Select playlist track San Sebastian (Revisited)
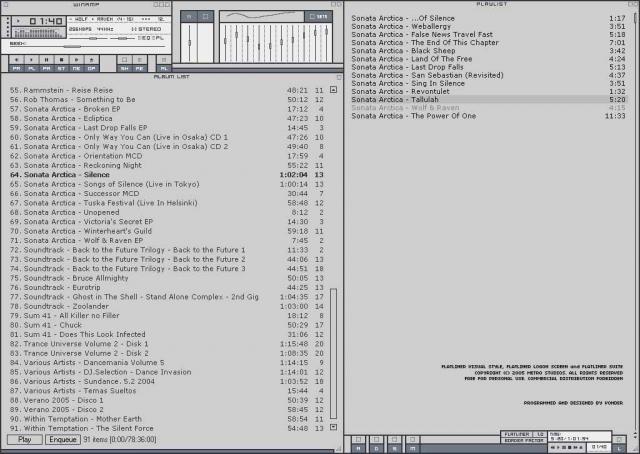Image resolution: width=640 pixels, height=454 pixels. [x=489, y=76]
